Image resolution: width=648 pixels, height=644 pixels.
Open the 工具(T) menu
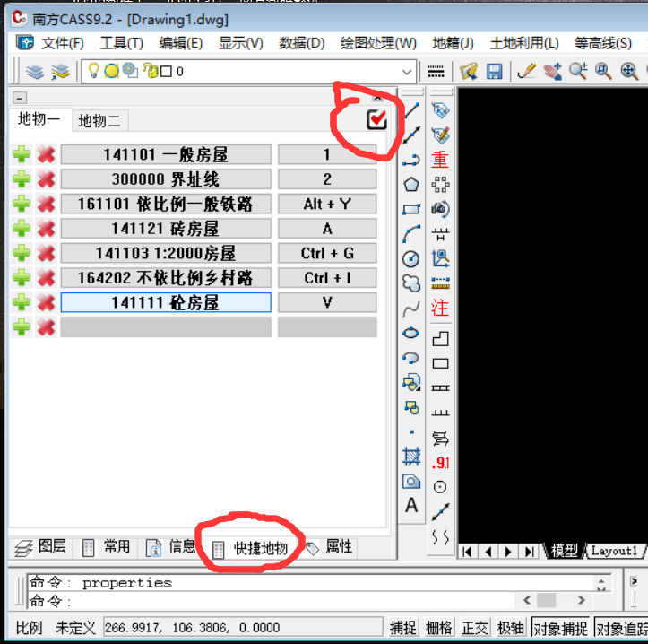pos(122,43)
